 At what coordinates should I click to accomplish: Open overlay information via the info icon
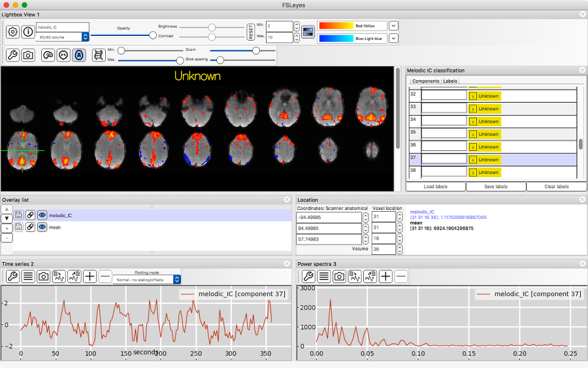[x=28, y=31]
